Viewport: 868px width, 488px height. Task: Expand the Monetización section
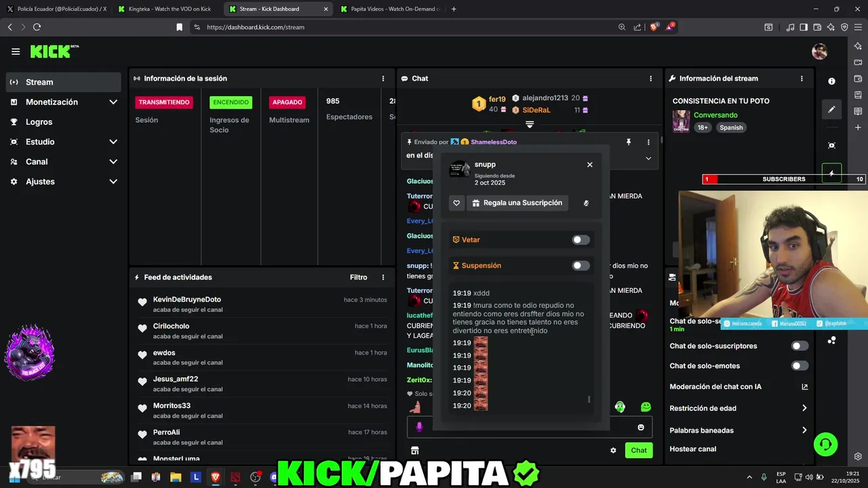coord(64,102)
